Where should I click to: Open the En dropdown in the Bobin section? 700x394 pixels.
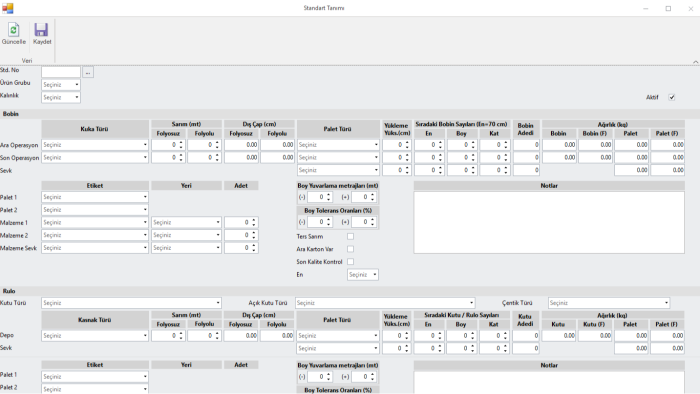point(362,275)
